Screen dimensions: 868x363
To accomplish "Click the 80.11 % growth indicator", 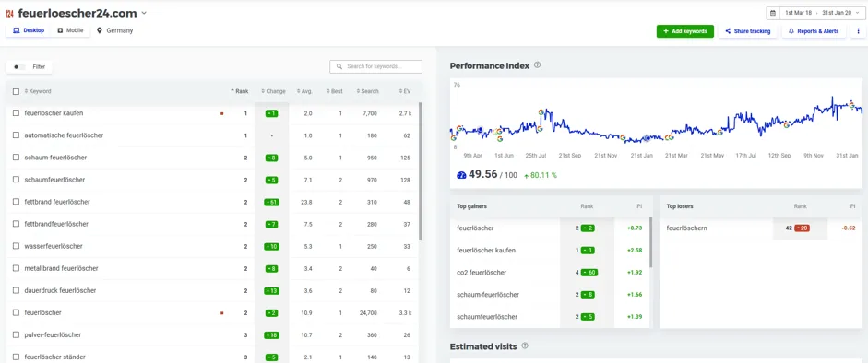I will coord(541,175).
